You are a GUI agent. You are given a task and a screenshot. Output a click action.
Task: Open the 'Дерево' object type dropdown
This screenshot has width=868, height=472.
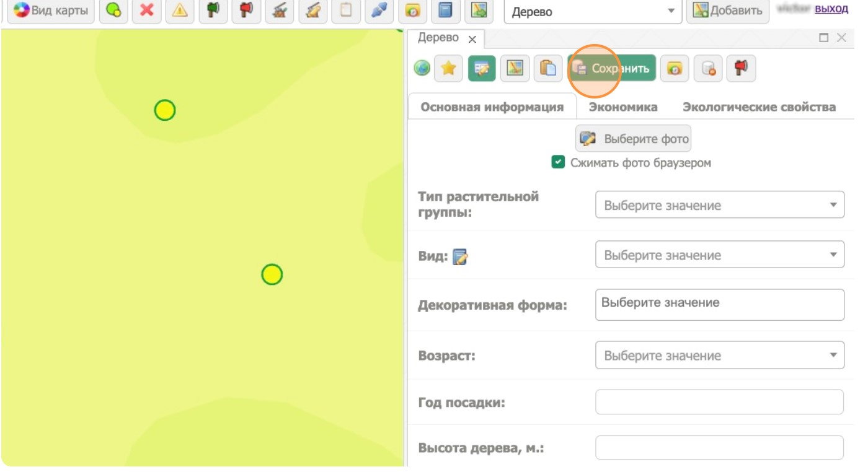(593, 12)
